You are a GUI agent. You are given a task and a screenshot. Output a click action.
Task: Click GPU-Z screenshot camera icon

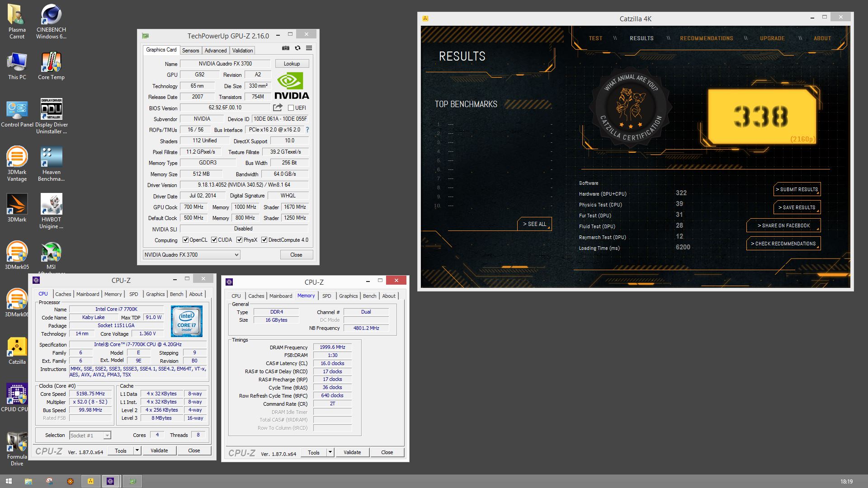(x=286, y=48)
